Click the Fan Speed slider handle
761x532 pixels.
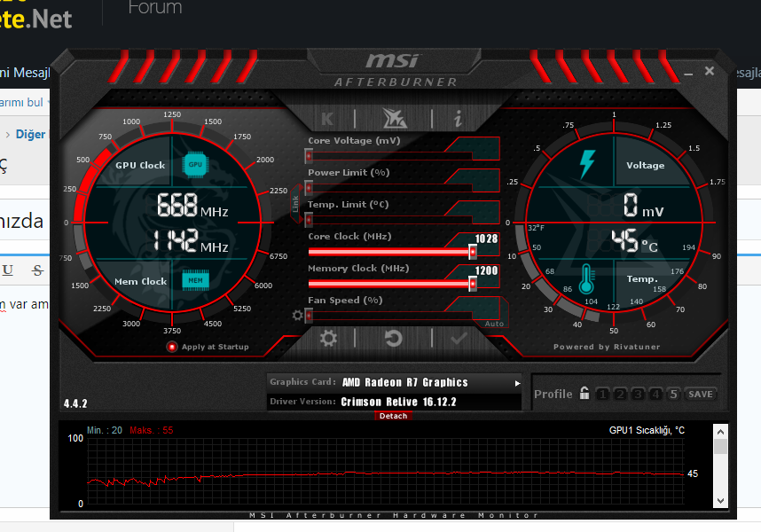[x=309, y=316]
